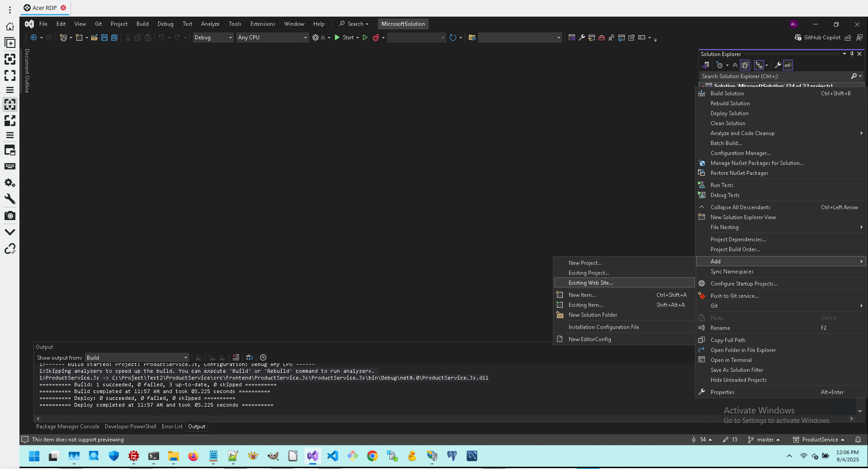868x469 pixels.
Task: Click the Send Feedback icon beside the share icon
Action: coord(859,38)
